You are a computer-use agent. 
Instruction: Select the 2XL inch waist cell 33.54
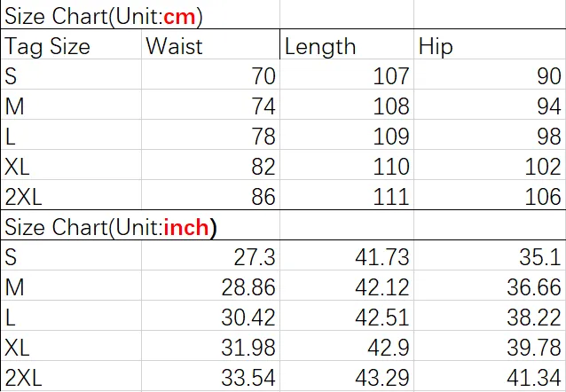pyautogui.click(x=210, y=376)
